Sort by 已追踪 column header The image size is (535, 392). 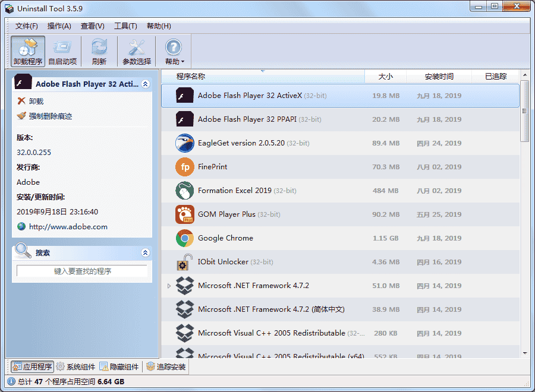496,77
